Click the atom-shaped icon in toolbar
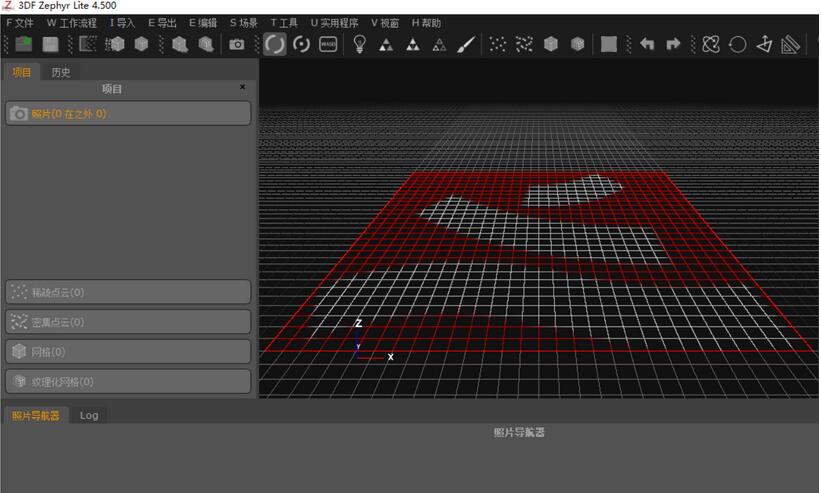This screenshot has height=493, width=821. pyautogui.click(x=711, y=44)
